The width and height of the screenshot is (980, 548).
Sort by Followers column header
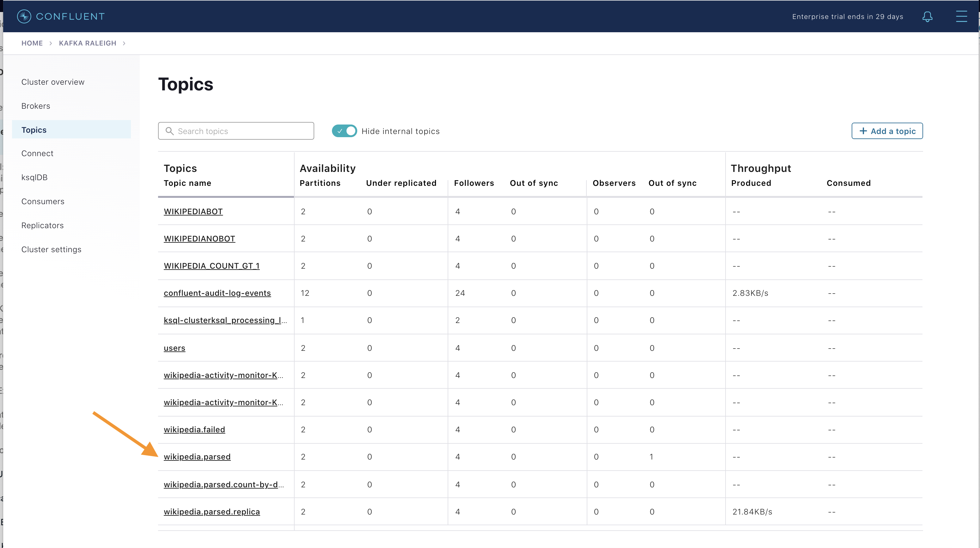[x=474, y=183]
